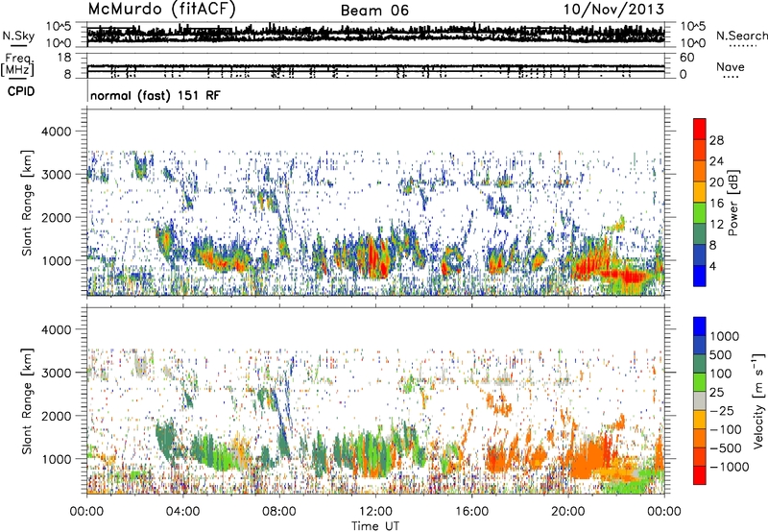Click the N.Sky legend label
This screenshot has height=532, width=768.
18,36
